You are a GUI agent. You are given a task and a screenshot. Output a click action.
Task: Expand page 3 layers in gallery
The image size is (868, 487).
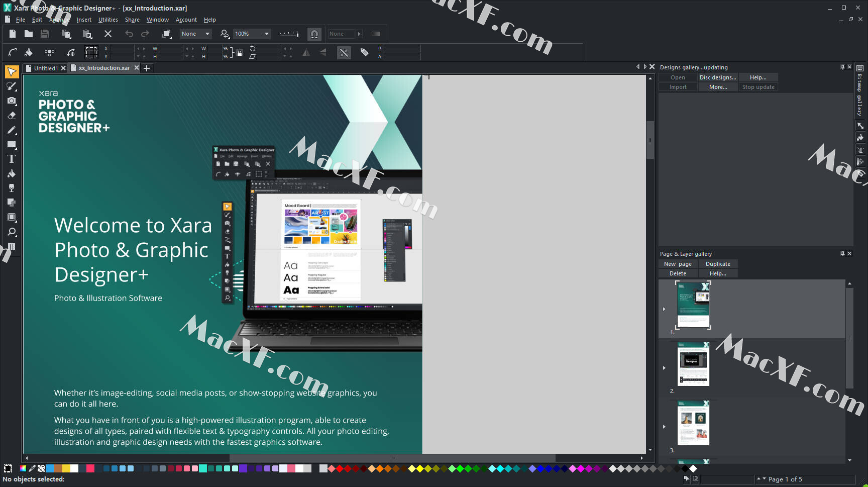point(664,427)
